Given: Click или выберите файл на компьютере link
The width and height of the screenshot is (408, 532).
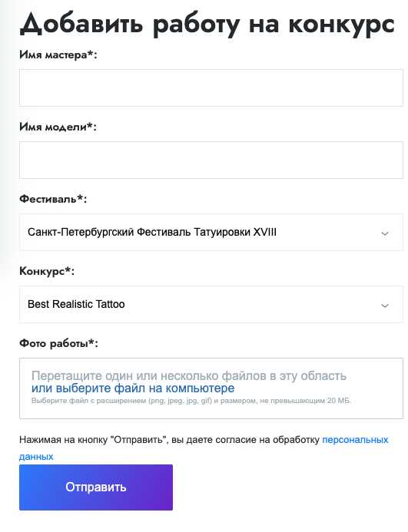Looking at the screenshot, I should [133, 388].
